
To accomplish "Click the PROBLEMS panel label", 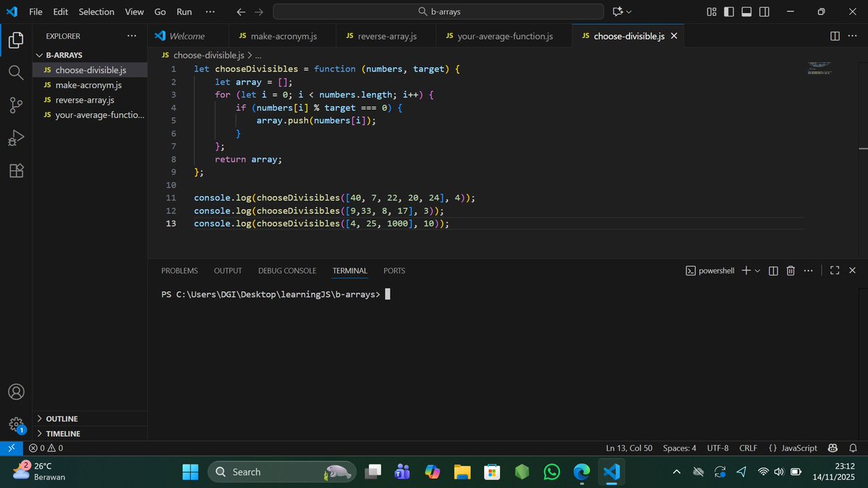I will click(179, 270).
